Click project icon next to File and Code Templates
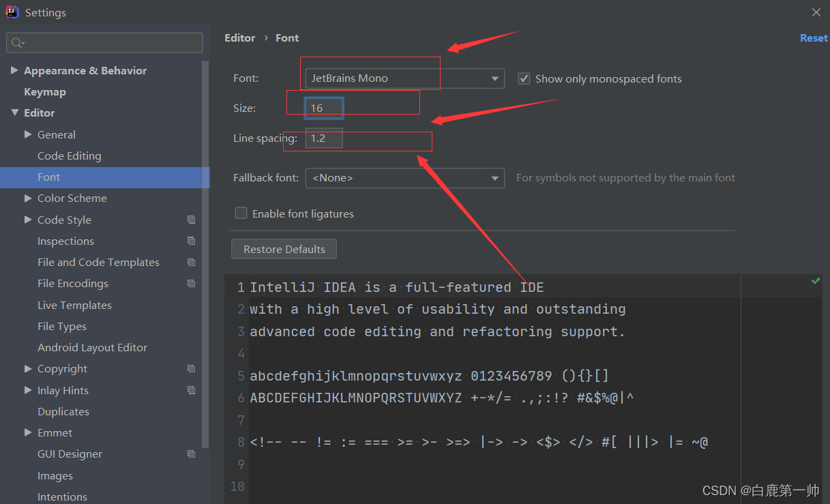Screen dimensions: 830x504 [x=191, y=262]
